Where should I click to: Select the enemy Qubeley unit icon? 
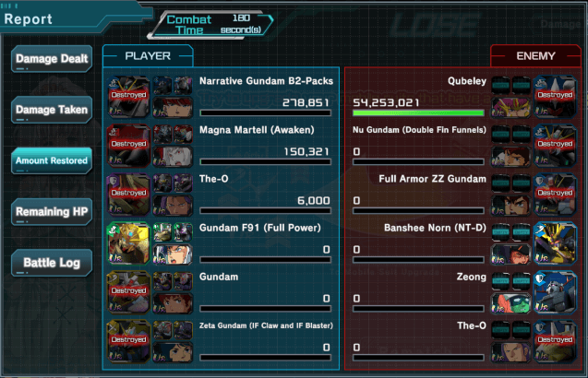tap(555, 97)
